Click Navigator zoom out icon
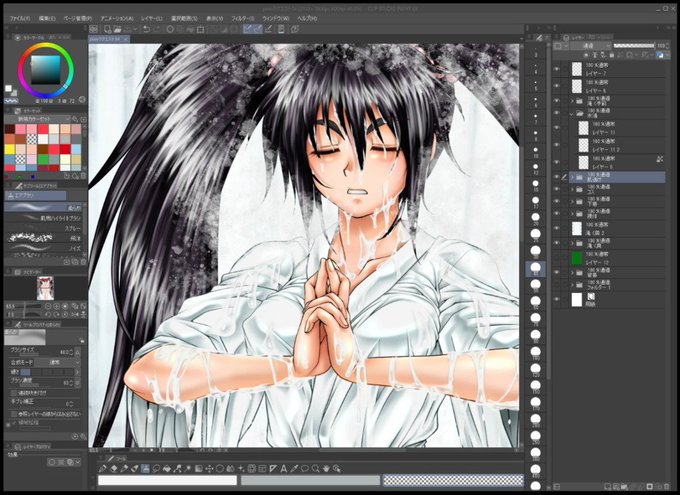The width and height of the screenshot is (680, 495). click(x=48, y=306)
